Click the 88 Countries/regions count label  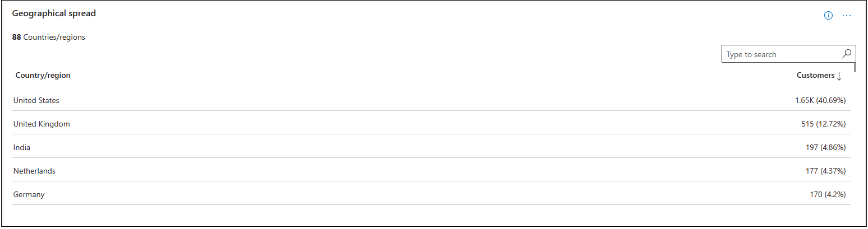coord(49,38)
